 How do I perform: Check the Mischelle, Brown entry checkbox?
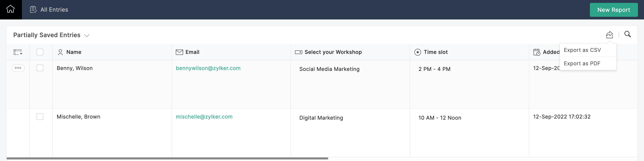tap(40, 117)
